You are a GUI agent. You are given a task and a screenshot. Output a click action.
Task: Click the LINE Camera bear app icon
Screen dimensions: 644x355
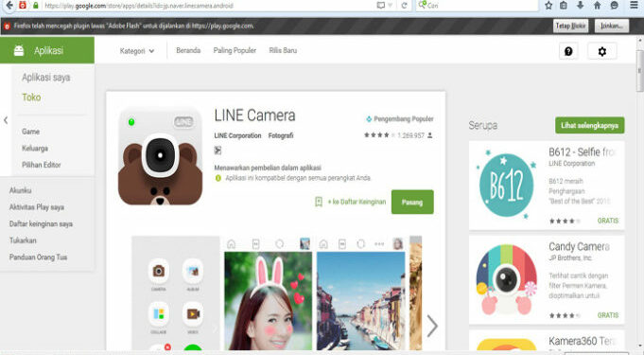coord(160,156)
